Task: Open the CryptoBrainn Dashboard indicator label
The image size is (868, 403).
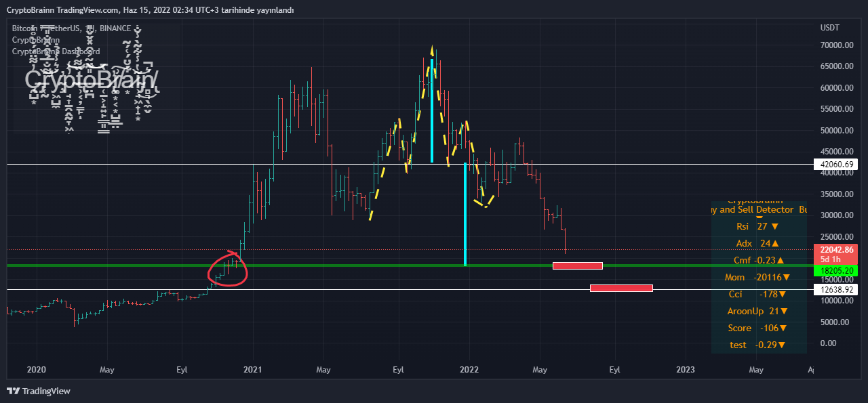Action: [56, 51]
